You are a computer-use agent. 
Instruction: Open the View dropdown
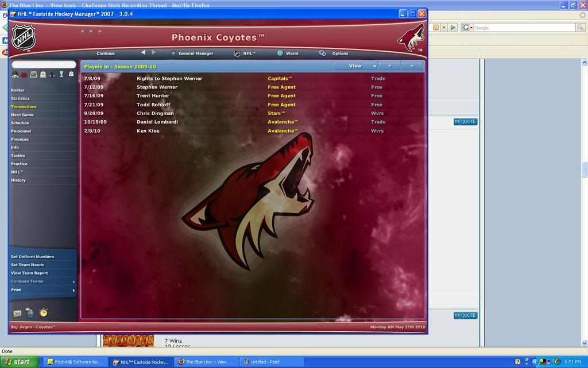[355, 66]
